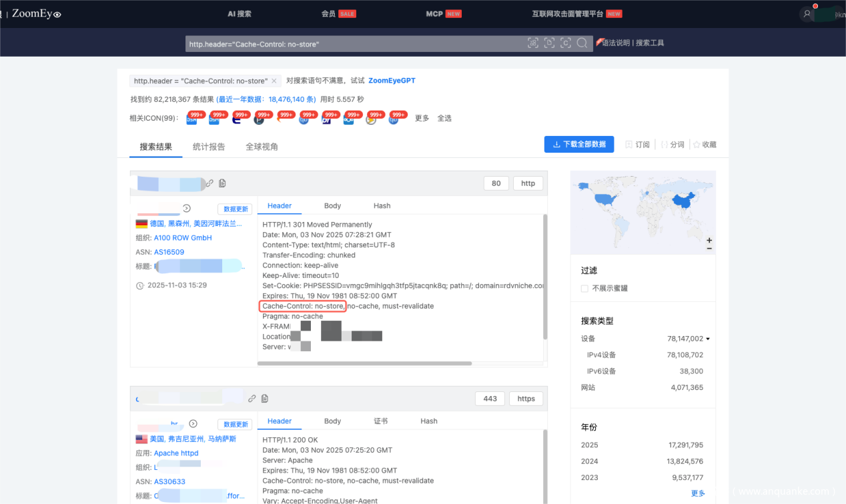Image resolution: width=846 pixels, height=504 pixels.
Task: Click the user avatar icon in top bar
Action: point(807,13)
